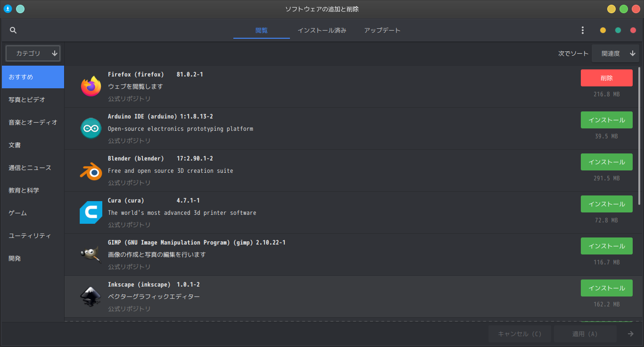Click the キャンセル (C) button
The width and height of the screenshot is (644, 347).
pos(520,334)
